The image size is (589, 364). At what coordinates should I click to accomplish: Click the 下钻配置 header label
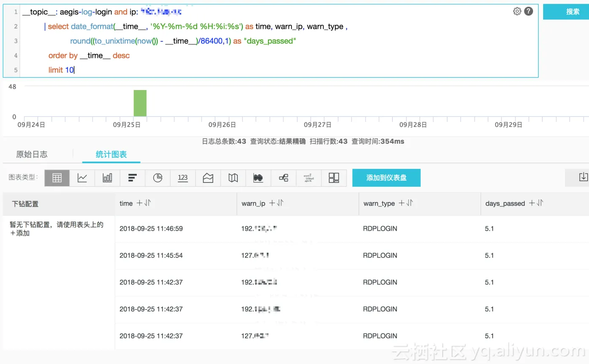click(25, 204)
